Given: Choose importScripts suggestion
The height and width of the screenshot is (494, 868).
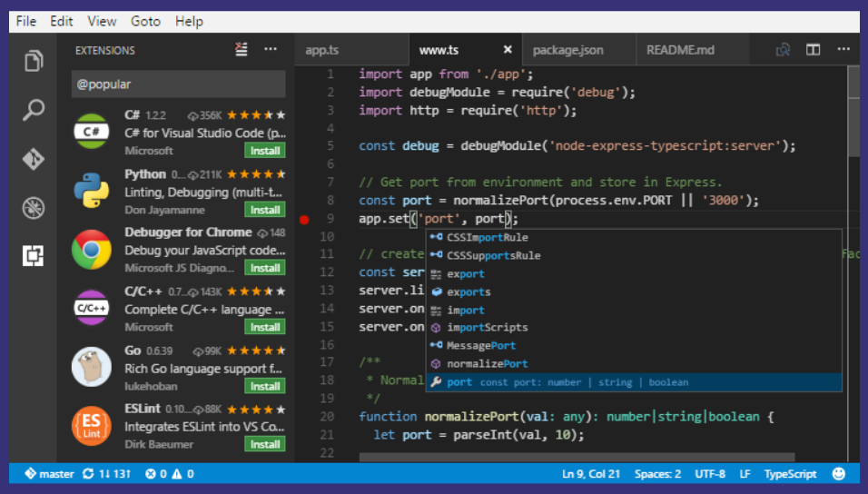Looking at the screenshot, I should [x=634, y=327].
